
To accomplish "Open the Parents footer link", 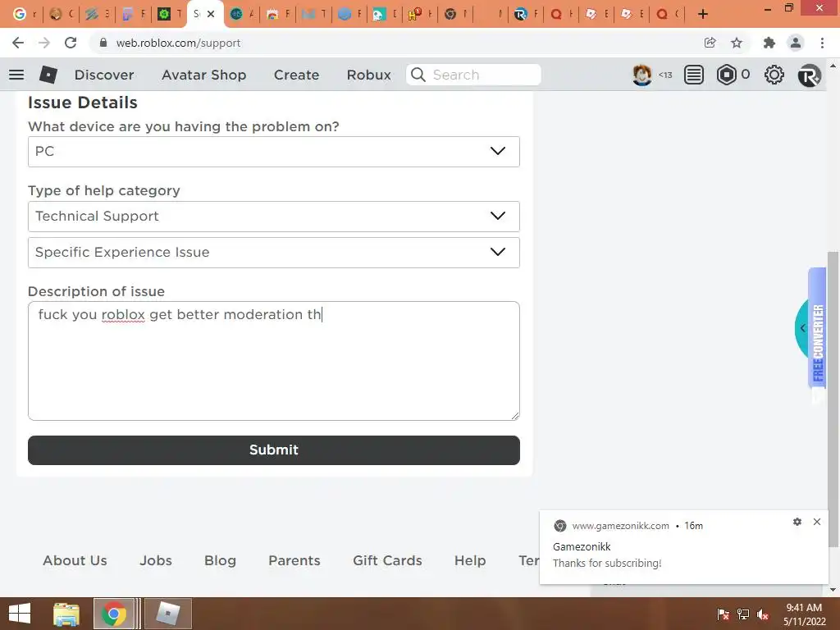I will point(294,560).
